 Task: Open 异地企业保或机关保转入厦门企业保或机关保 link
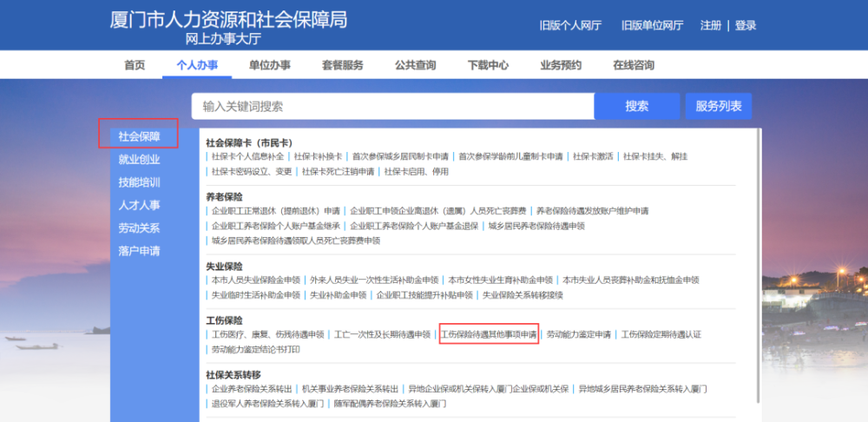pos(489,389)
